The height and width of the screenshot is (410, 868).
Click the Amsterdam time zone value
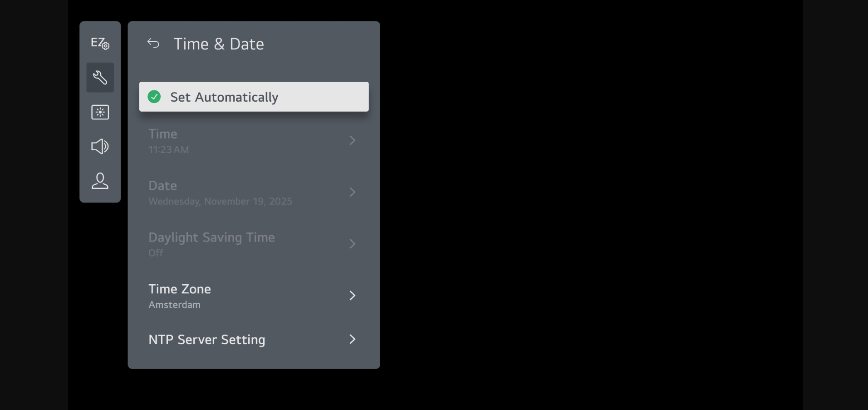(174, 305)
